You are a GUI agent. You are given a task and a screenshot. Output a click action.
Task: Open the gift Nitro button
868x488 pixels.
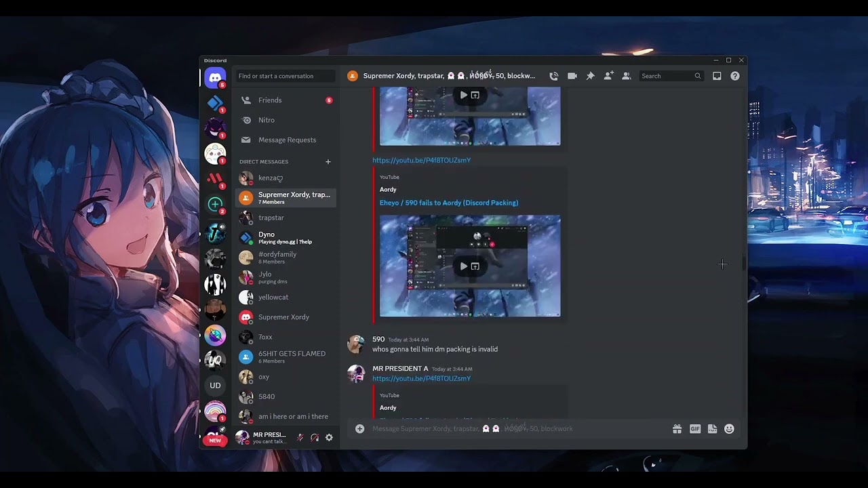(x=677, y=428)
